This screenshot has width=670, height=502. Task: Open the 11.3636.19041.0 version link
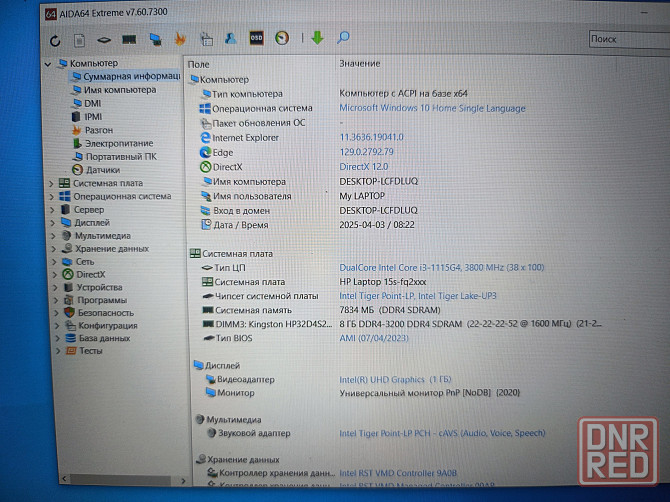[371, 137]
